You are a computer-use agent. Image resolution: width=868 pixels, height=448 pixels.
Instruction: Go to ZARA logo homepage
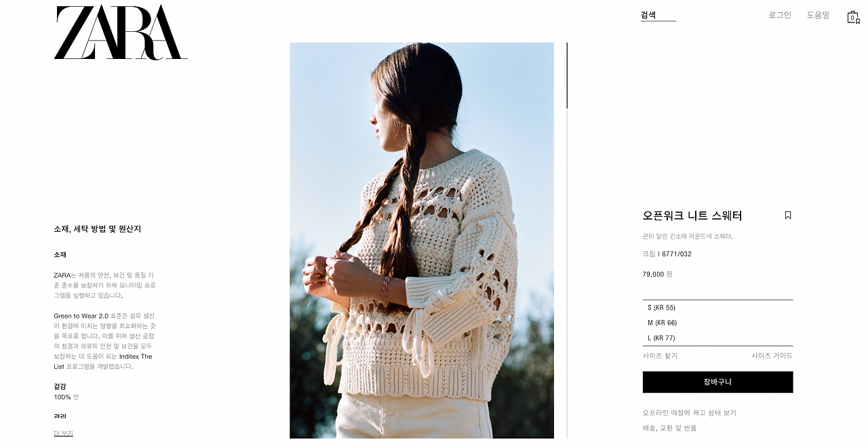point(121,32)
